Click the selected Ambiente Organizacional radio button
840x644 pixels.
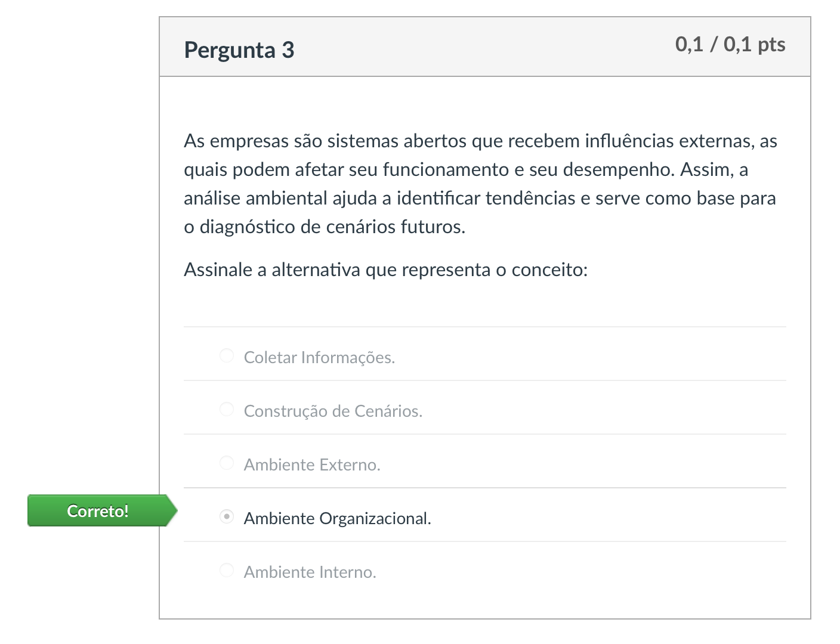pyautogui.click(x=227, y=516)
